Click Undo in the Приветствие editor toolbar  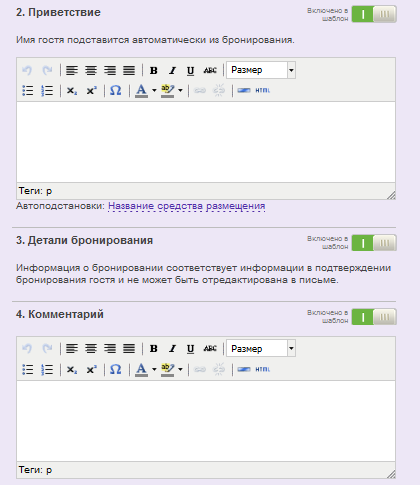tap(27, 70)
